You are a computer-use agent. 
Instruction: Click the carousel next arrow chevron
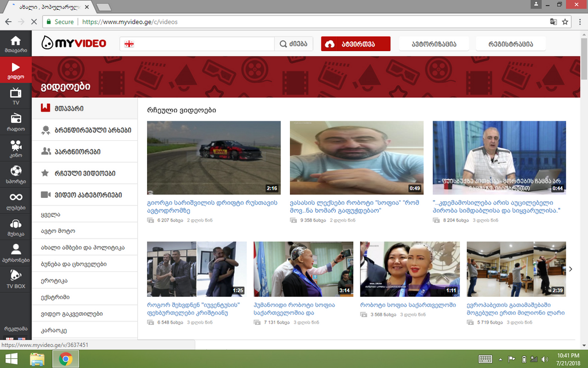tap(570, 269)
